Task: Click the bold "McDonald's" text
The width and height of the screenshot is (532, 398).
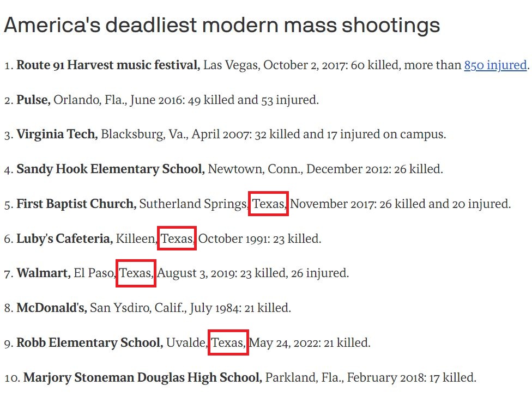Action: tap(52, 308)
